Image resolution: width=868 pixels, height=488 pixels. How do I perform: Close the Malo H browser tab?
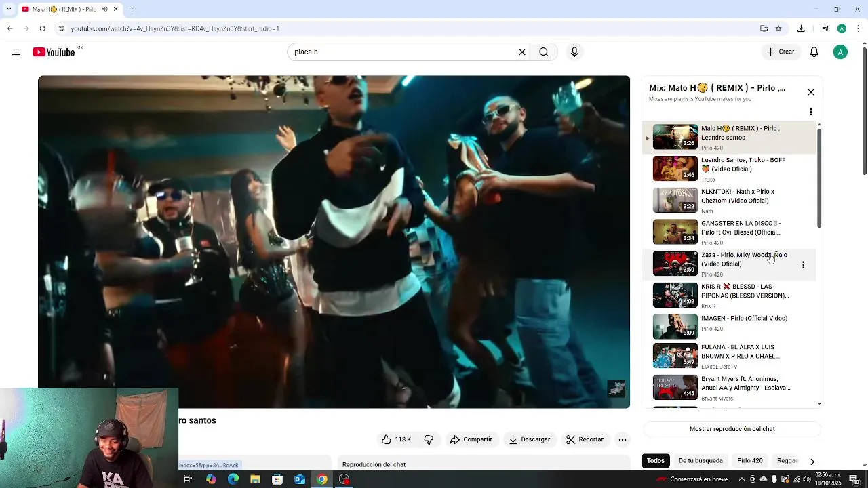(115, 9)
